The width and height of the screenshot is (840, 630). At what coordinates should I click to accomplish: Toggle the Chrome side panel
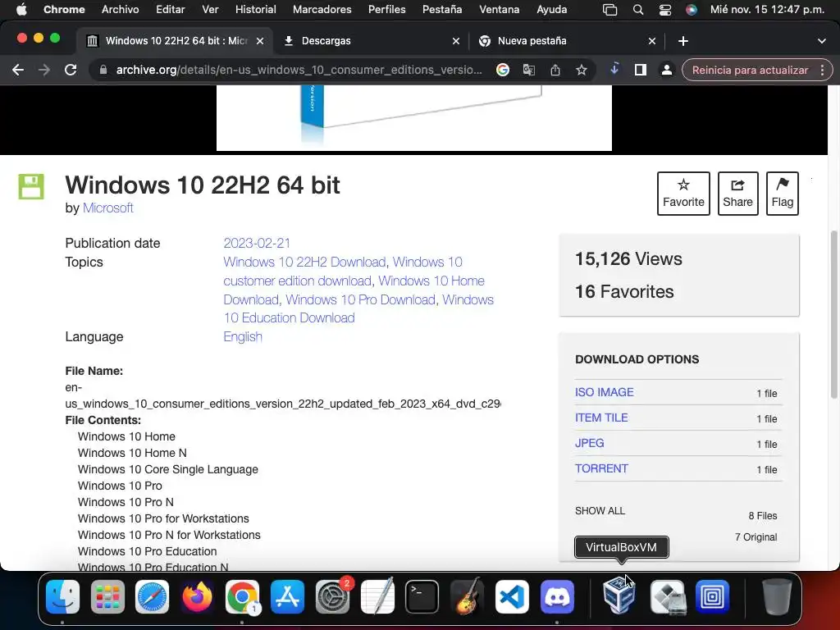(x=640, y=70)
